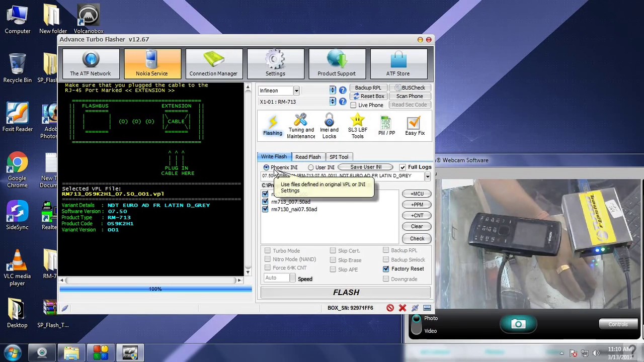This screenshot has width=644, height=362.
Task: Toggle the Turbo Mode checkbox
Action: (268, 250)
